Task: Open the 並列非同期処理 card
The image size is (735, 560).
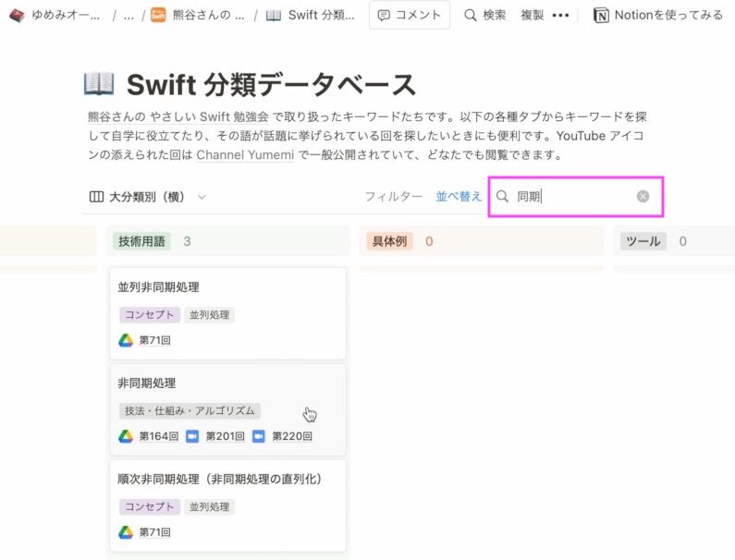Action: (x=159, y=287)
